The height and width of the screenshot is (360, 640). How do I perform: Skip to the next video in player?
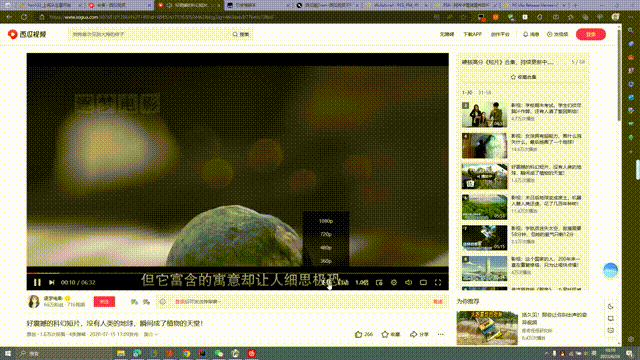pyautogui.click(x=51, y=282)
